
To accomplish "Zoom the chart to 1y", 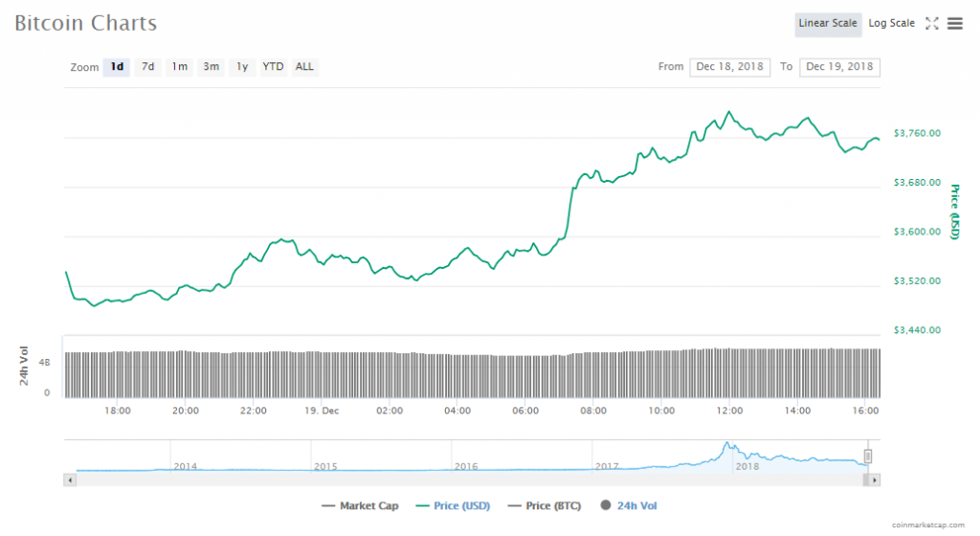I will point(242,67).
